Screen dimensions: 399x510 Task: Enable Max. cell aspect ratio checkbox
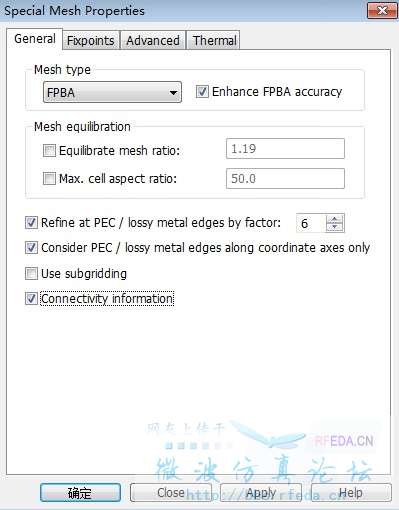click(49, 179)
